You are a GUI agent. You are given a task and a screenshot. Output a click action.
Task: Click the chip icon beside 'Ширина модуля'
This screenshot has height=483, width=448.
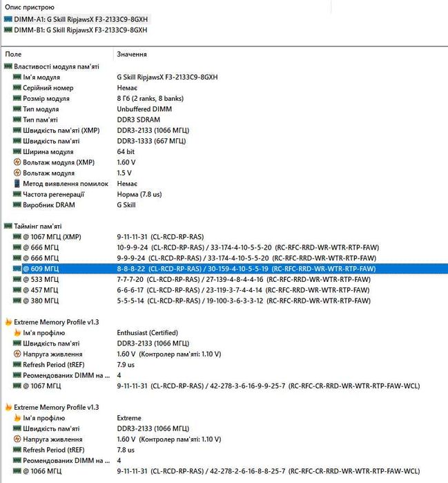[17, 151]
